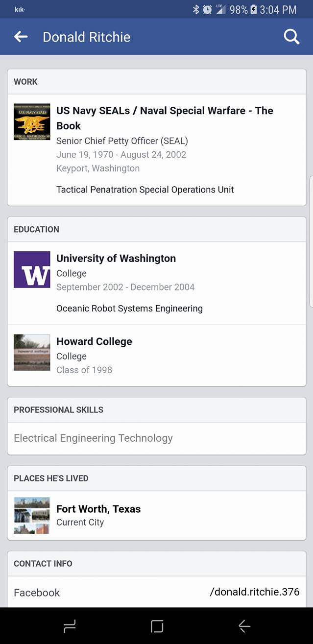
Task: Tap the alarm clock status icon
Action: click(207, 9)
